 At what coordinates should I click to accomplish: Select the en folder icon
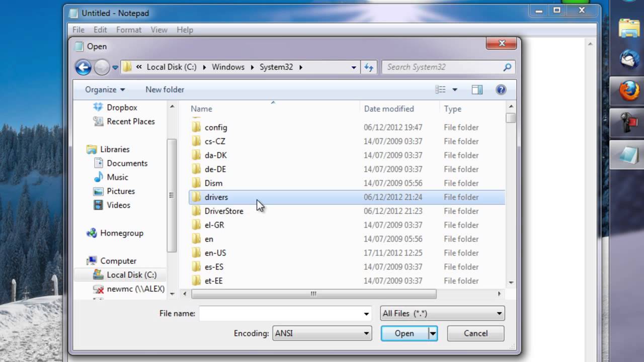pos(196,239)
